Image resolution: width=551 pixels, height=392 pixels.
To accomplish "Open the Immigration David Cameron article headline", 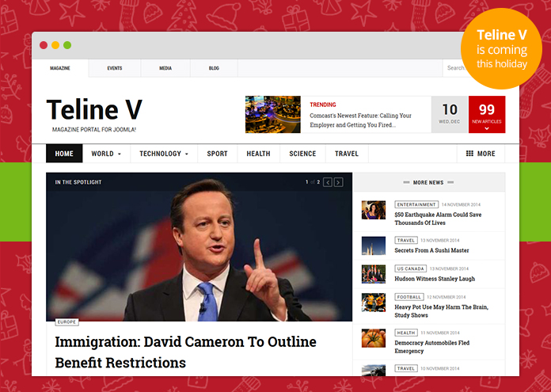I will (x=185, y=352).
